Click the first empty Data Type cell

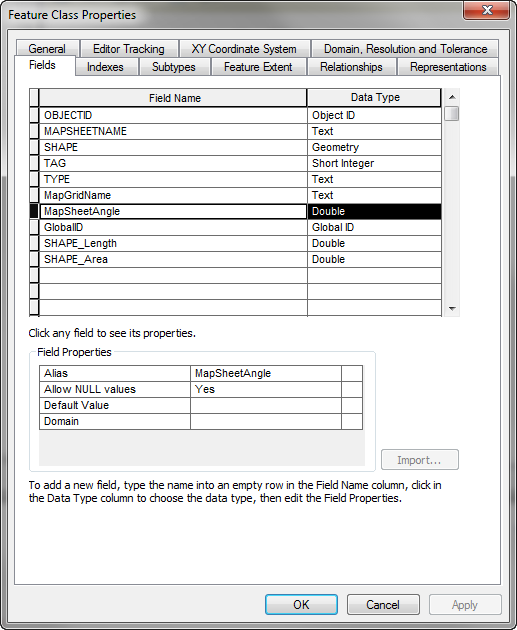[374, 276]
